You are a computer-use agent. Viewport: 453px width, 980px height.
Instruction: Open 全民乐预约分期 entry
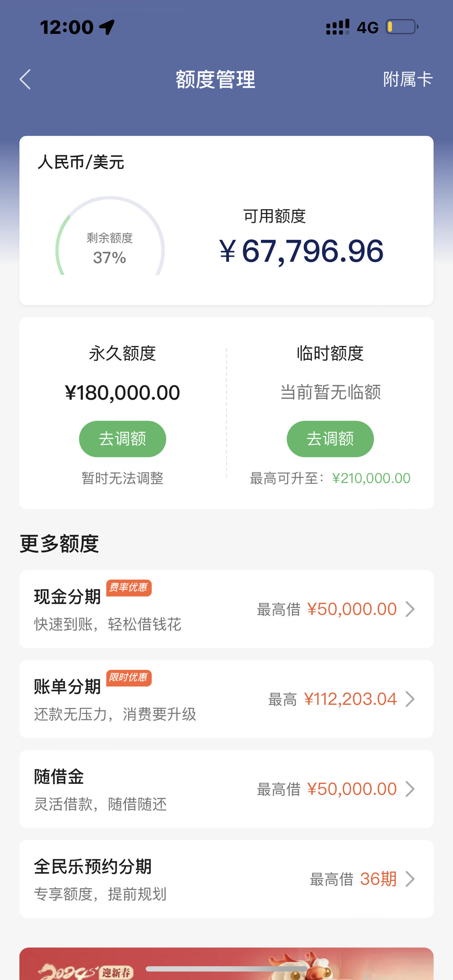pyautogui.click(x=226, y=879)
